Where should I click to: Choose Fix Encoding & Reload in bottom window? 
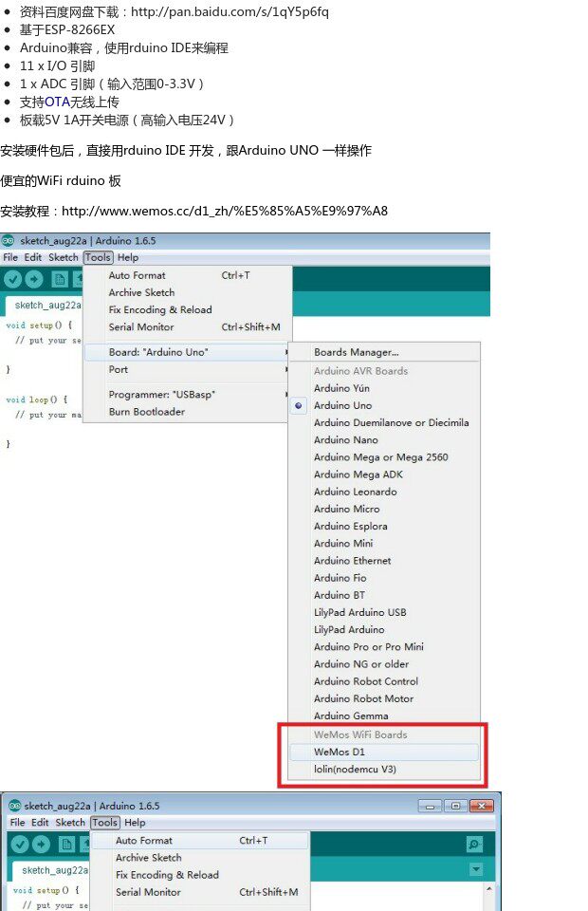click(200, 875)
